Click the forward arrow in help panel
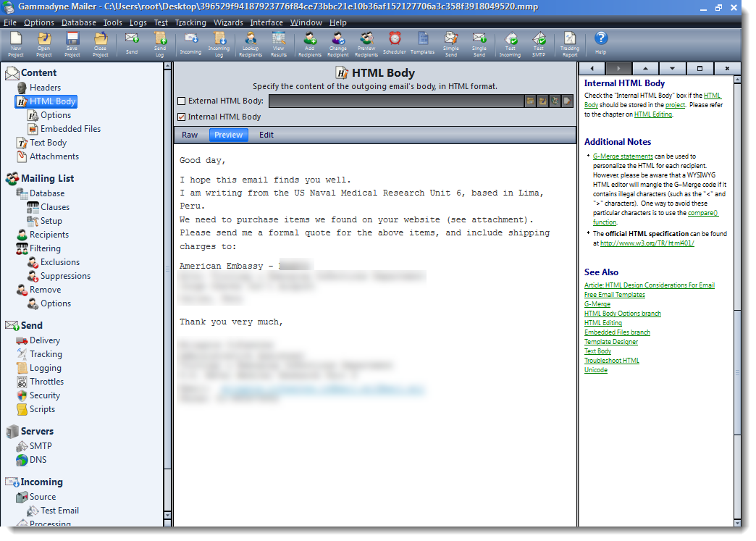 click(x=618, y=69)
